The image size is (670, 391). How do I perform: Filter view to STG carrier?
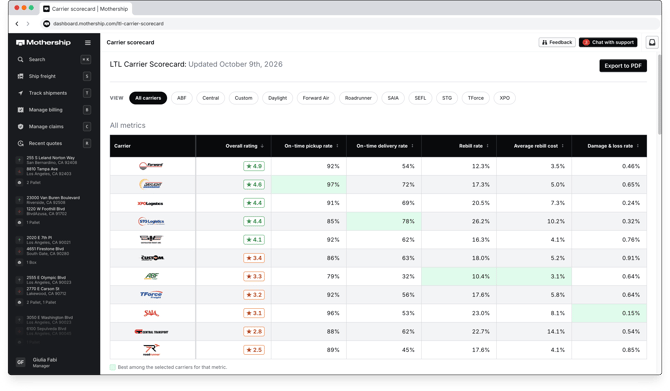[x=447, y=98]
